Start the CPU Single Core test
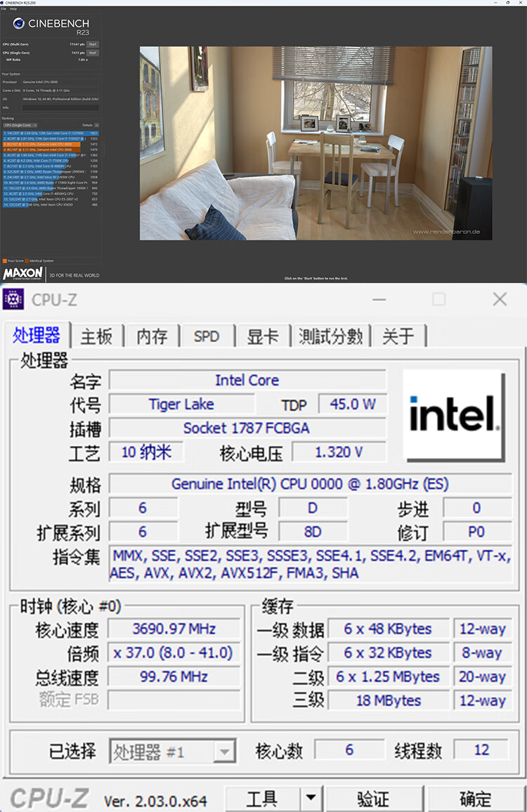 click(93, 53)
